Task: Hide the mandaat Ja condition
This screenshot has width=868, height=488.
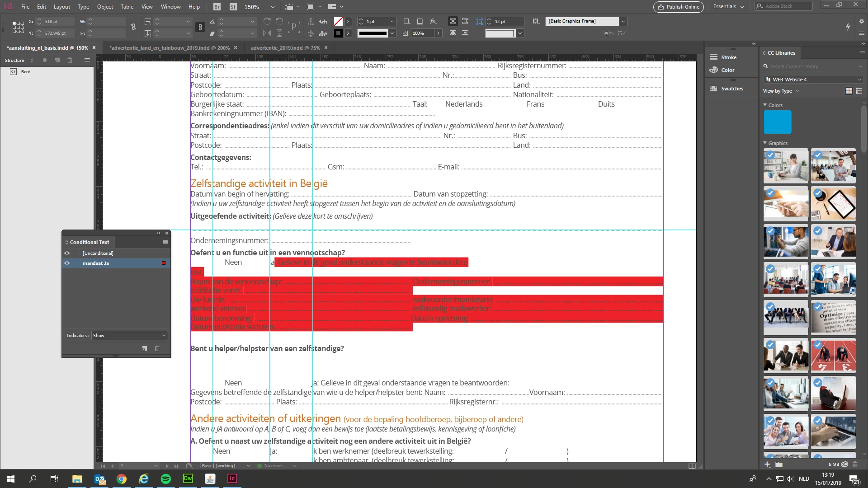Action: coord(67,263)
